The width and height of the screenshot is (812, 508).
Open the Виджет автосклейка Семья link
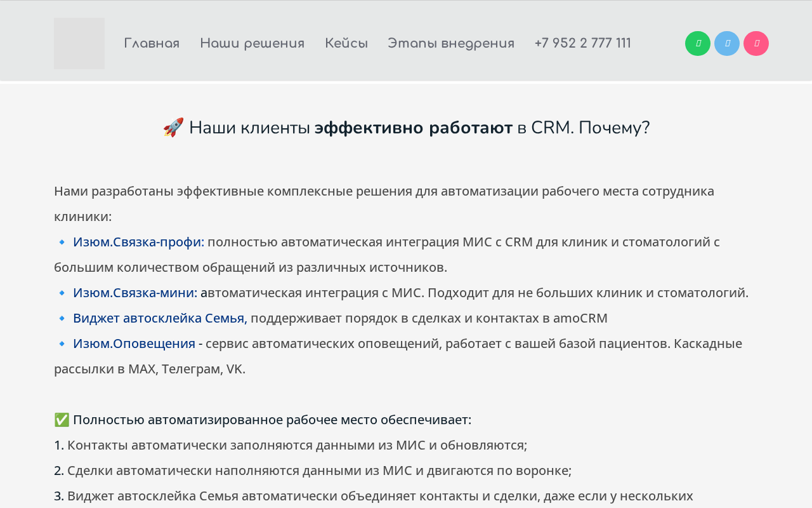click(x=160, y=318)
